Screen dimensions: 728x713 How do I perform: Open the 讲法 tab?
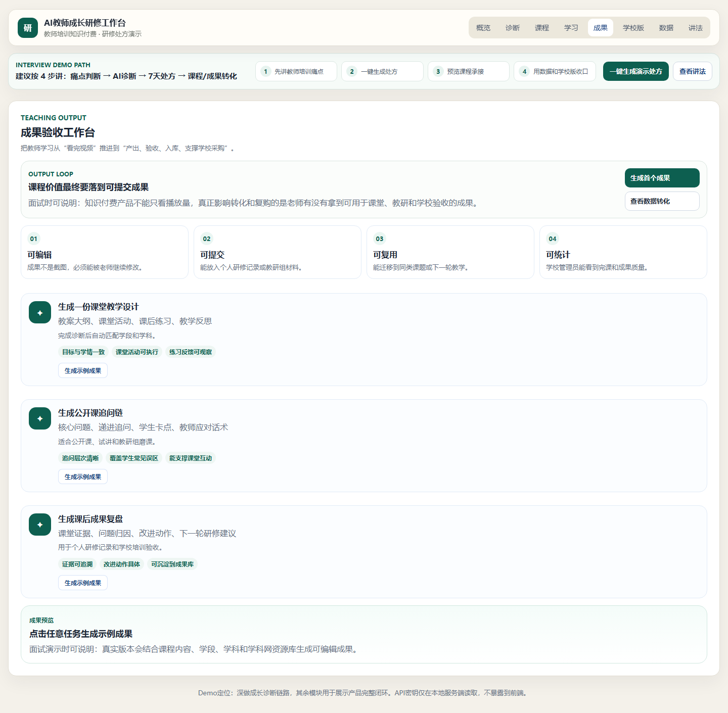click(x=696, y=28)
